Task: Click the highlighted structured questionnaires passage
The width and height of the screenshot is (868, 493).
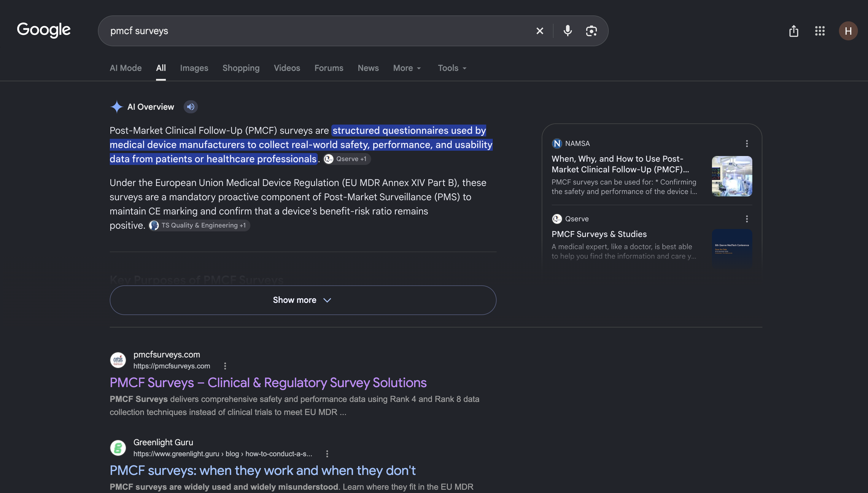Action: point(301,144)
